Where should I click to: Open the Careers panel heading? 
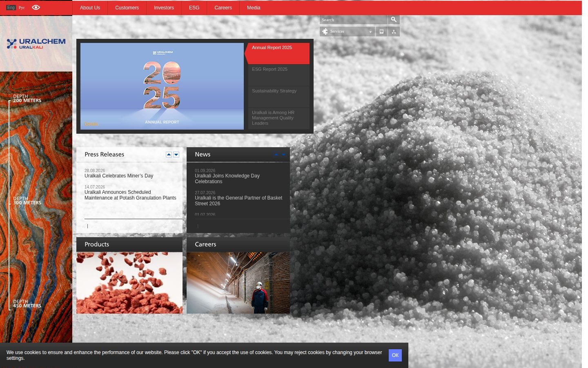pyautogui.click(x=205, y=245)
